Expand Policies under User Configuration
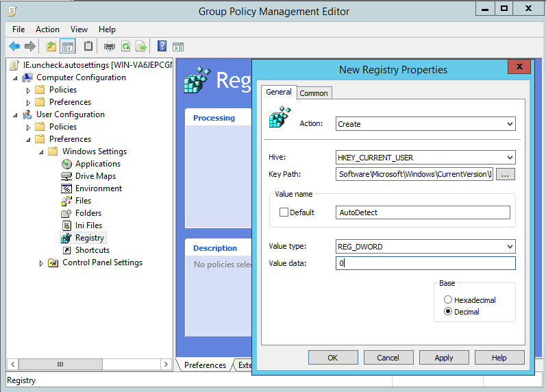The image size is (546, 392). [x=28, y=127]
